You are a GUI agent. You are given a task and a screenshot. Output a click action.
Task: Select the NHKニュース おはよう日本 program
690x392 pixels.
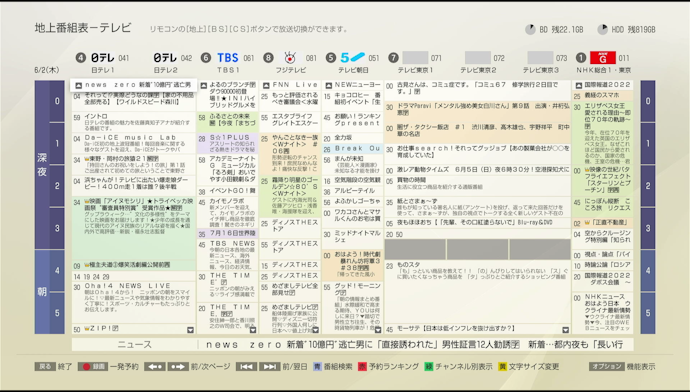pos(602,313)
